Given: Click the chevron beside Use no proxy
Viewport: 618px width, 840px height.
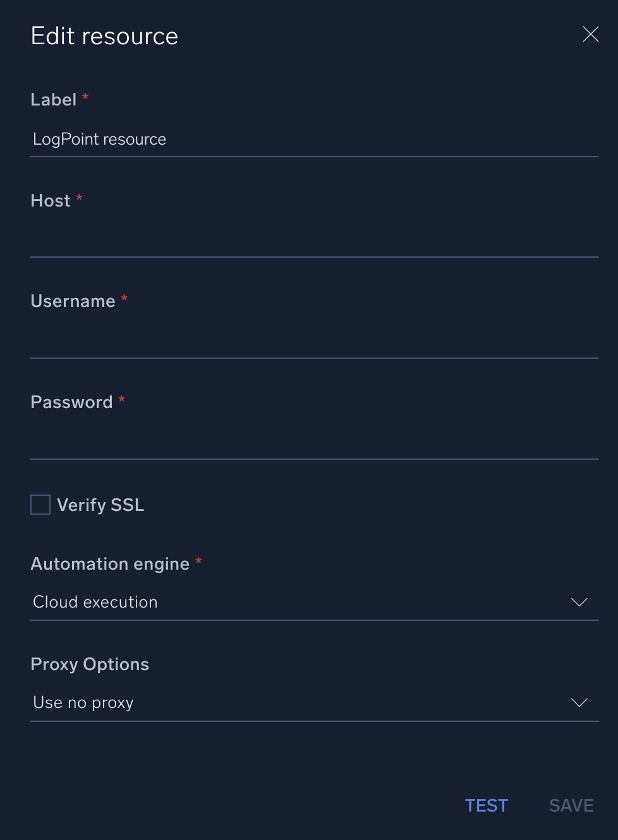Looking at the screenshot, I should click(579, 702).
